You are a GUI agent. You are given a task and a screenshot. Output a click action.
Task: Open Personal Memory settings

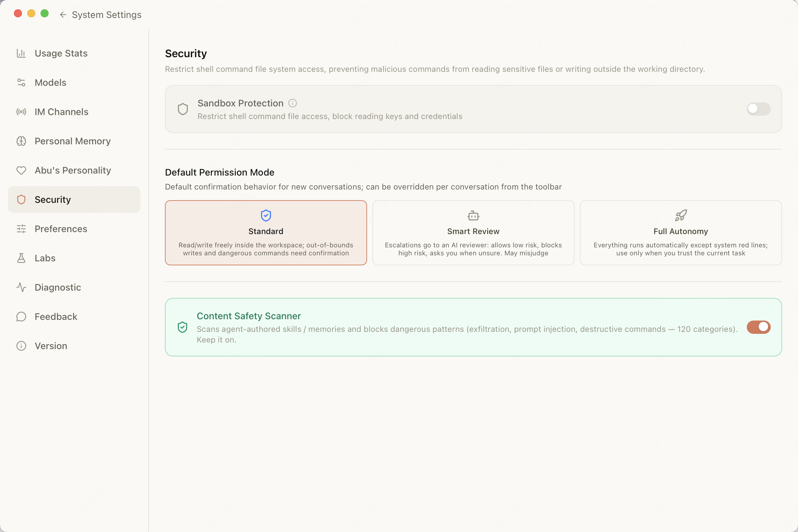[x=74, y=141]
